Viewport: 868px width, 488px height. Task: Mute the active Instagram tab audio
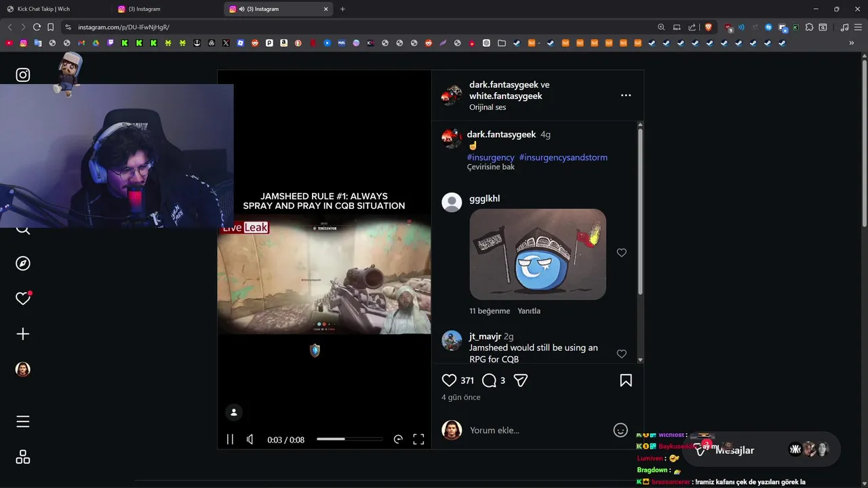click(242, 9)
